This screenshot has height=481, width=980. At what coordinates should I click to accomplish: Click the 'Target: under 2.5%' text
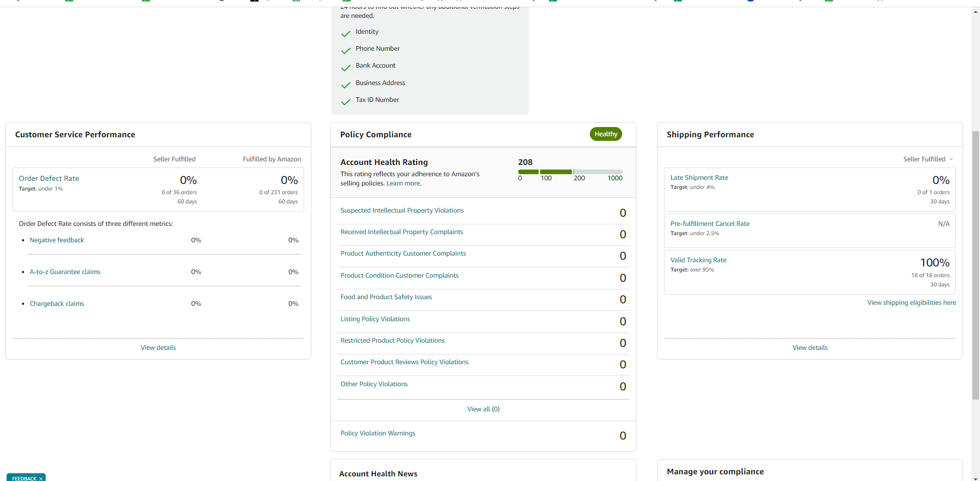pos(695,234)
